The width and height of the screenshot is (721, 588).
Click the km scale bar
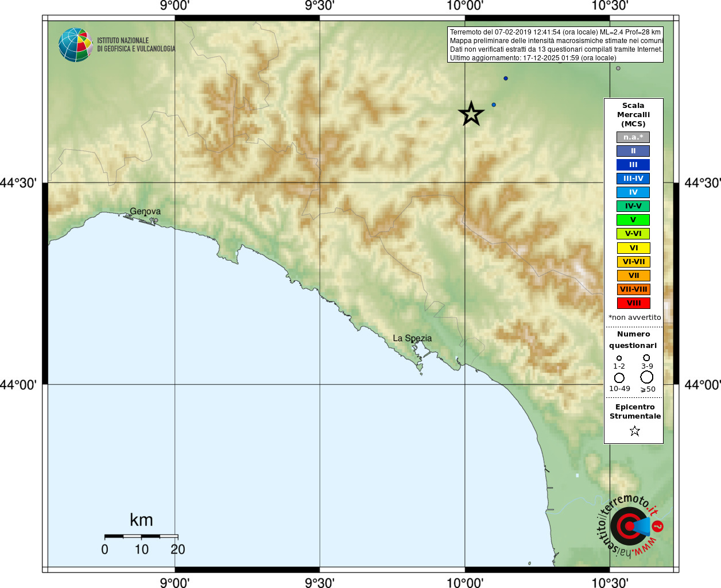[141, 536]
